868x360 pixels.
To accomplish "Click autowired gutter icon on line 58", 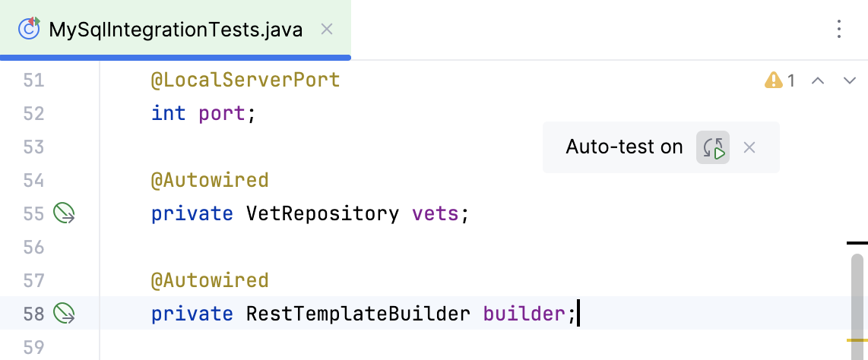I will click(65, 313).
